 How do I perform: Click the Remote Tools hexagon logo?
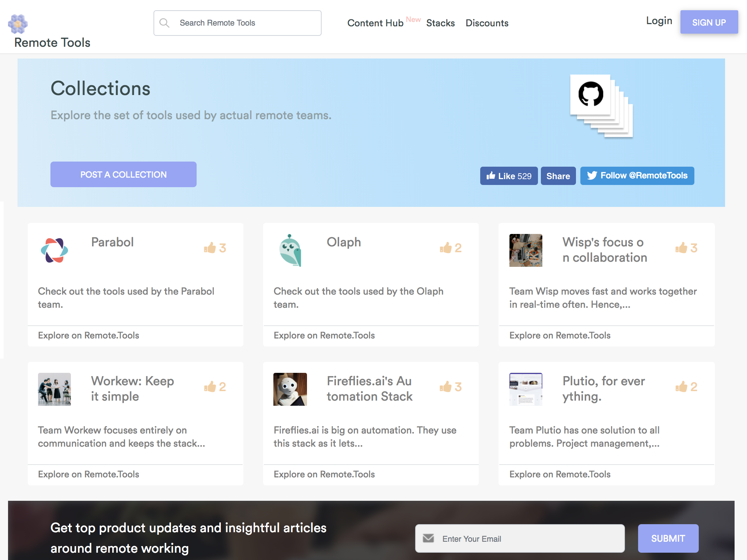(18, 24)
